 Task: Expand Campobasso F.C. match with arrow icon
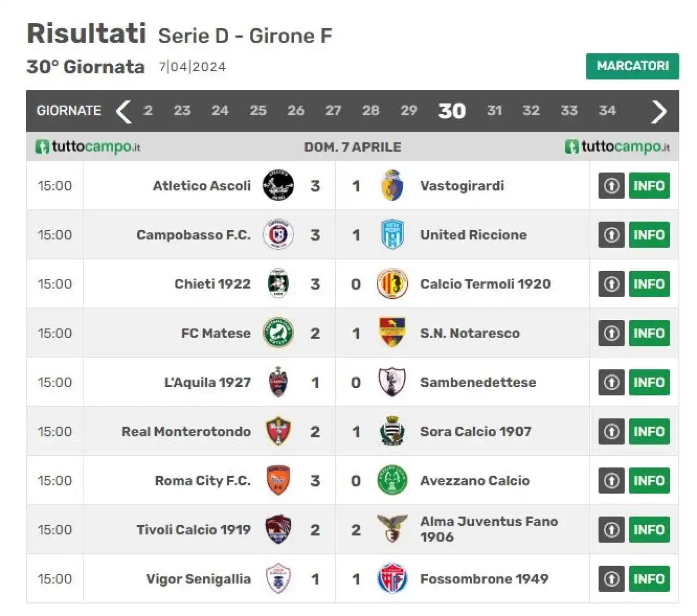pyautogui.click(x=612, y=235)
